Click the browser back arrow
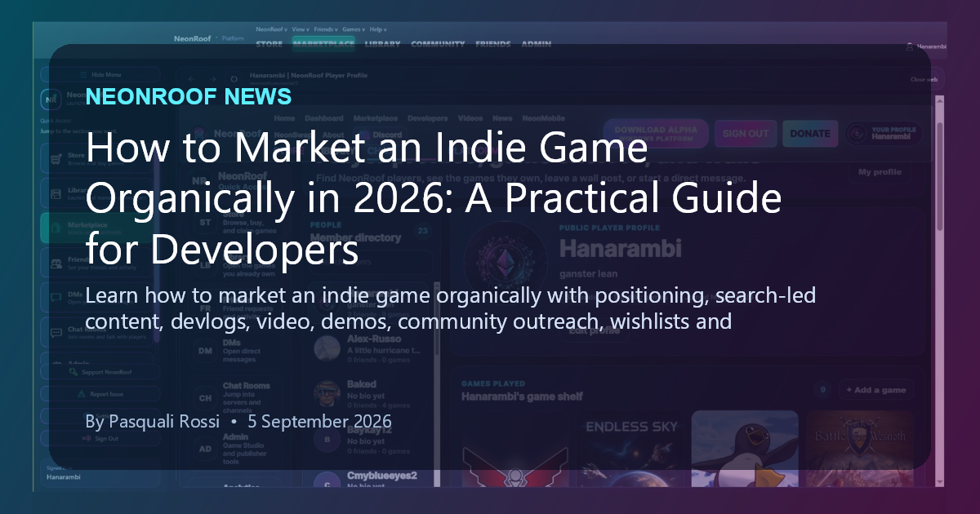980x514 pixels. 189,79
